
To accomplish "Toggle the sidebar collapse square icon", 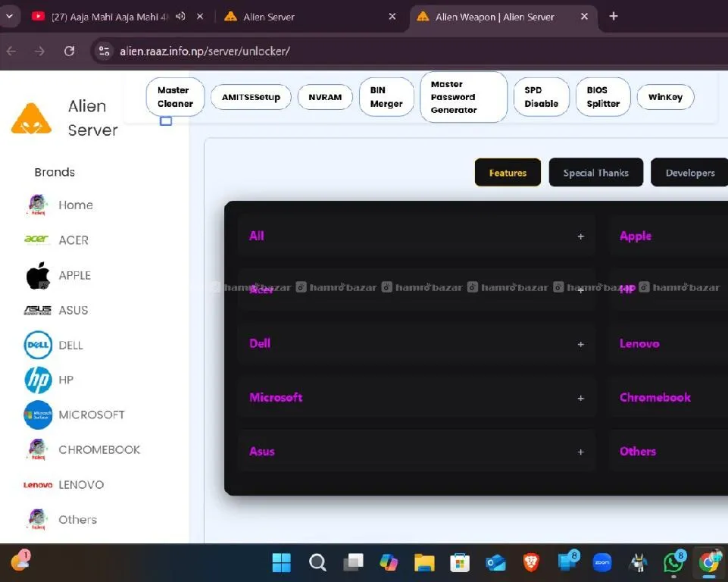I will coord(166,120).
